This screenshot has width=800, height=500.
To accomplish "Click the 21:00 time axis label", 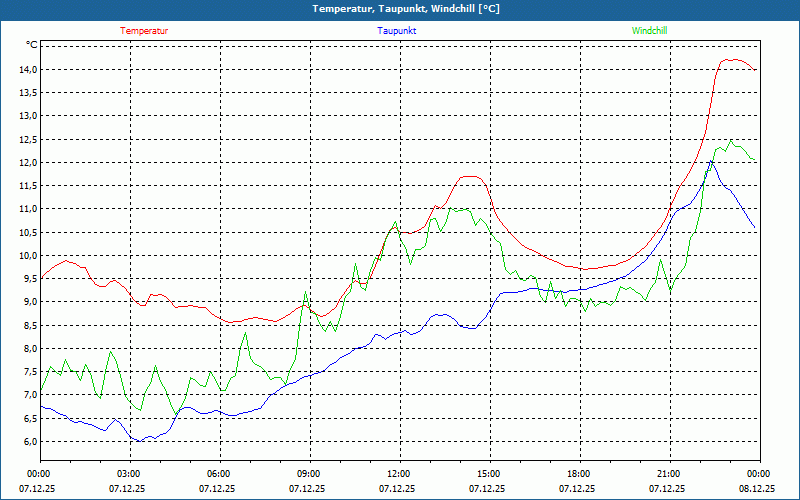I will coord(668,474).
